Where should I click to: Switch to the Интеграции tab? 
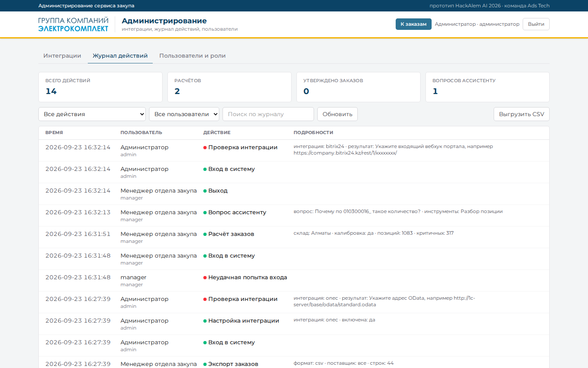point(62,56)
